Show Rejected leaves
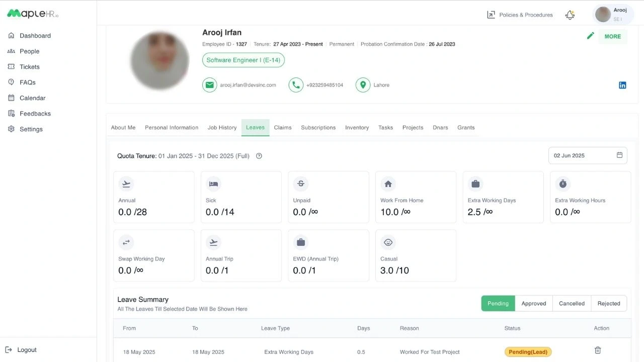This screenshot has height=362, width=644. (x=609, y=303)
